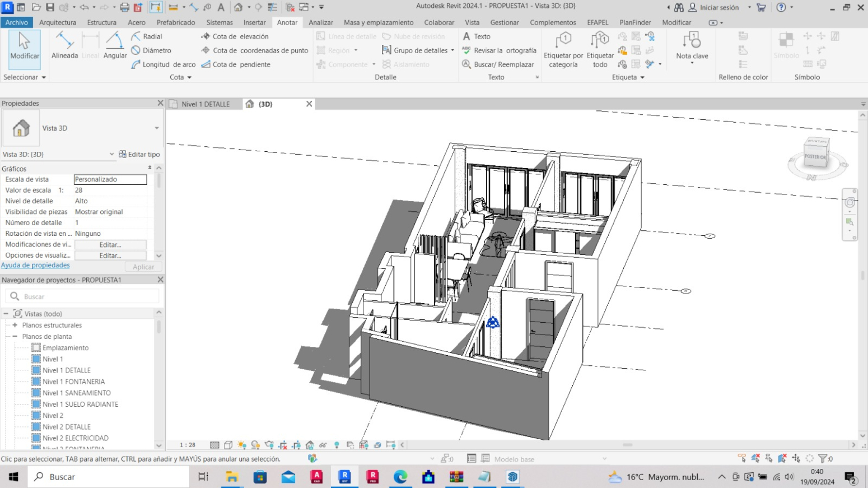Select Longitud de arco dimension tool
The image size is (868, 488).
click(x=164, y=64)
